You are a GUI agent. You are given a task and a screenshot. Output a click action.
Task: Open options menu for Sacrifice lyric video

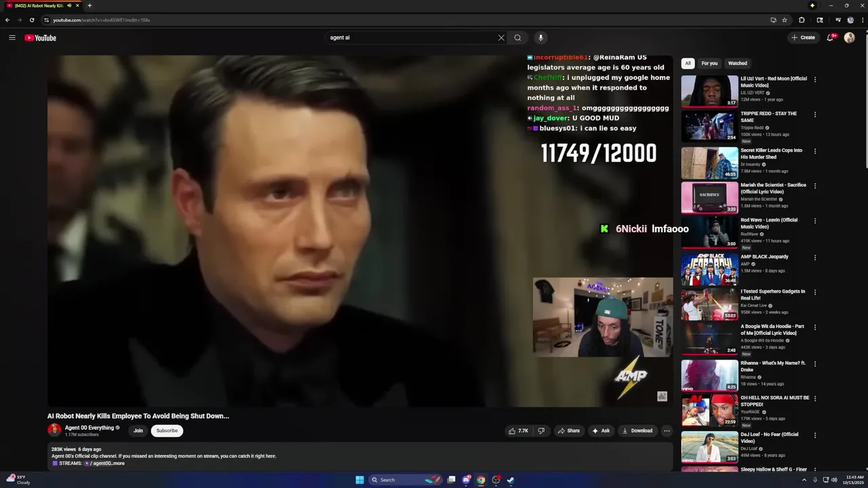(x=814, y=186)
